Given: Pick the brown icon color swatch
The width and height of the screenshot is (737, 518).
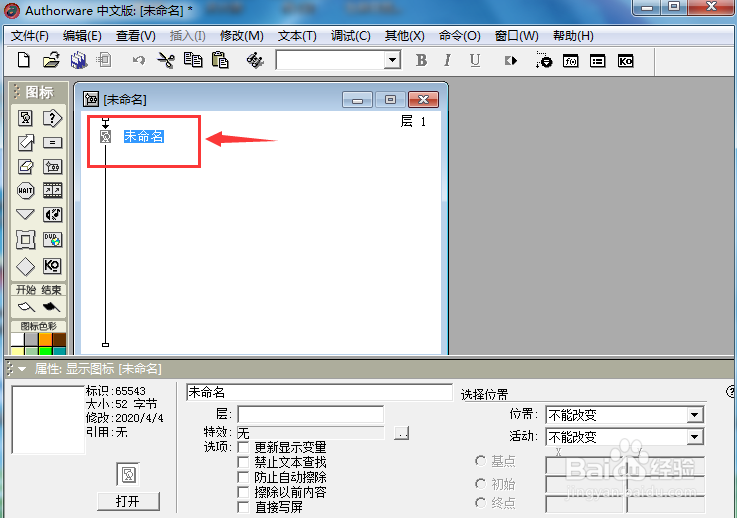Looking at the screenshot, I should 60,339.
